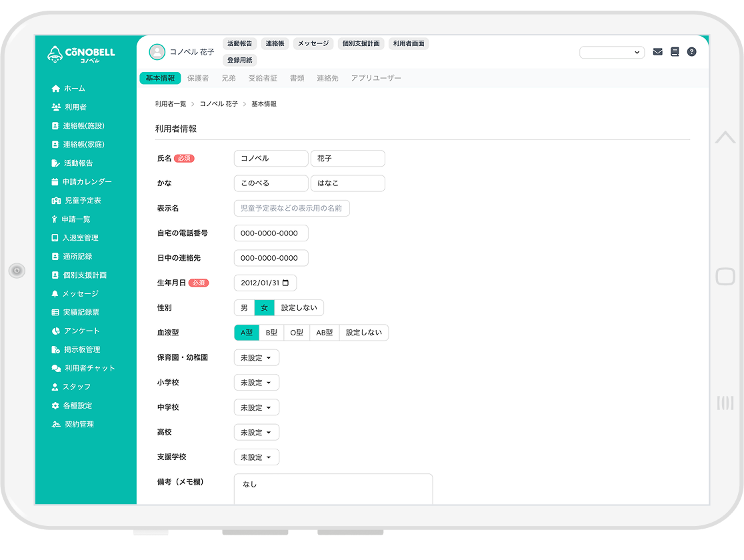Choose 設定しない for 血液型
Screen dimensions: 744x560
coord(364,333)
